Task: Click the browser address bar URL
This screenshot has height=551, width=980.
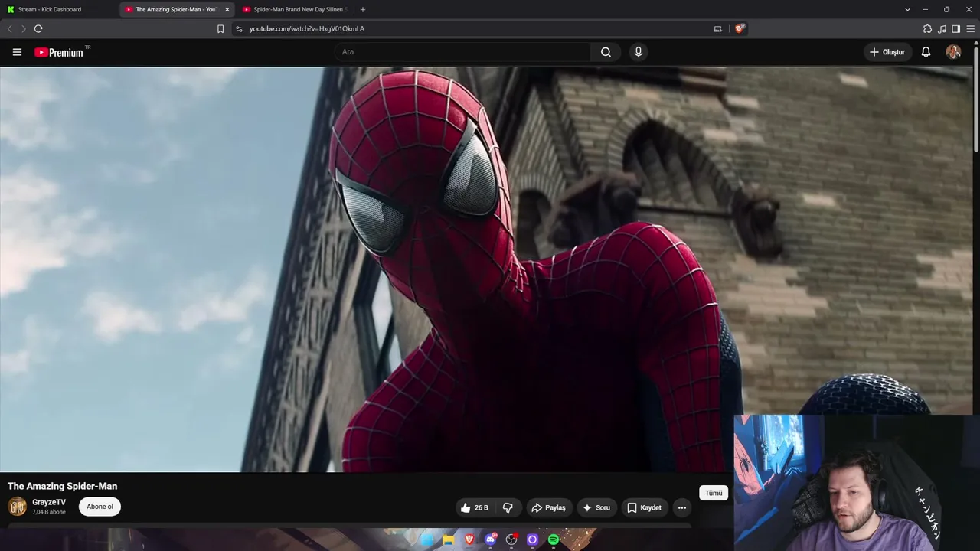Action: (307, 29)
